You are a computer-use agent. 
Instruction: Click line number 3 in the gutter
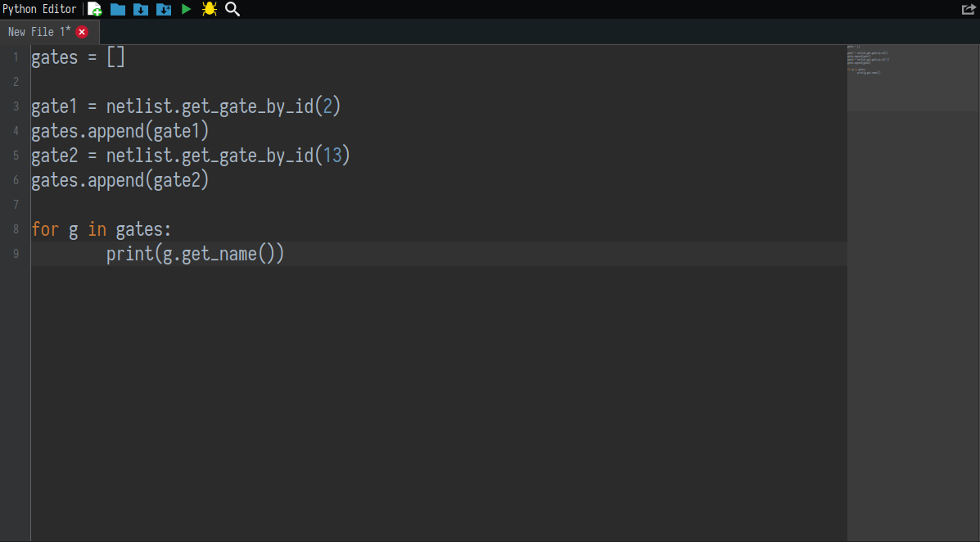pyautogui.click(x=15, y=106)
